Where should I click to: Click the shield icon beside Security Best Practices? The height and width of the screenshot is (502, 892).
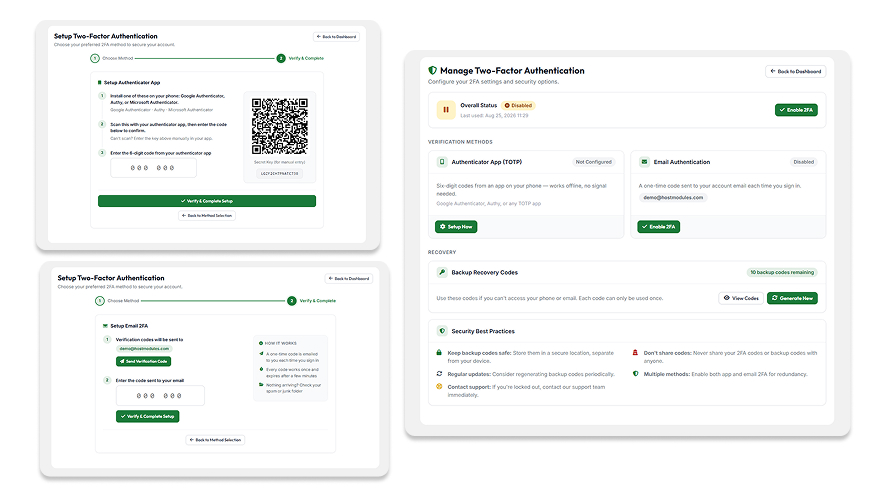click(x=442, y=331)
